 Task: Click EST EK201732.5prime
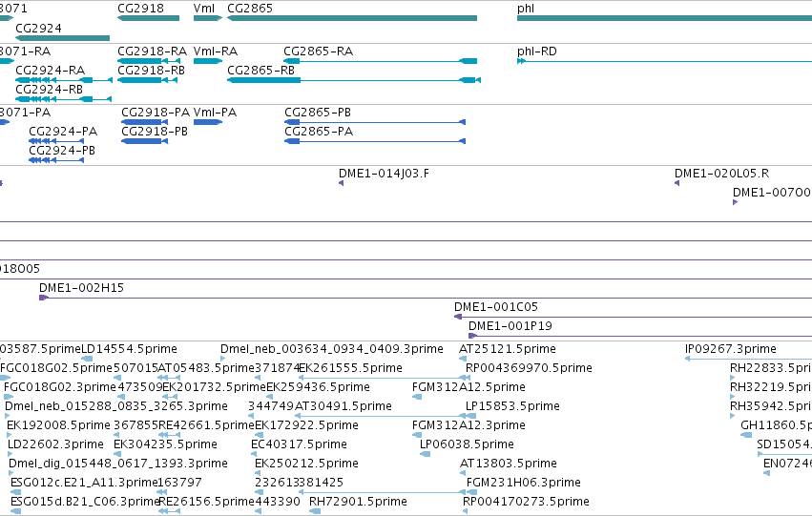tap(214, 387)
